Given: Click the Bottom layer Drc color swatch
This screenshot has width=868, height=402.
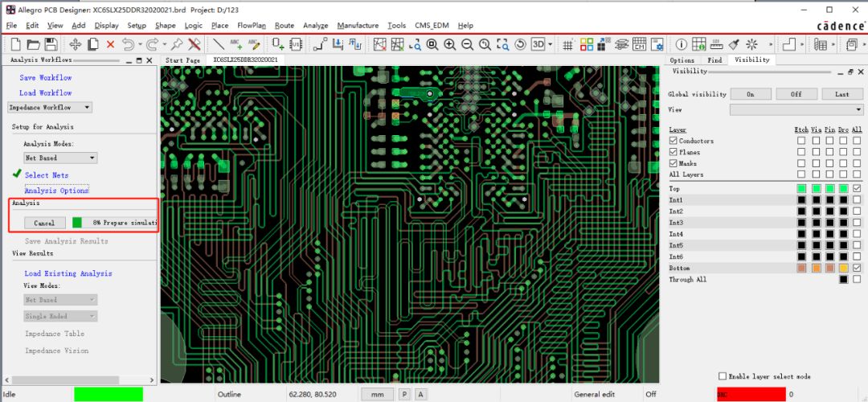Looking at the screenshot, I should coord(843,268).
